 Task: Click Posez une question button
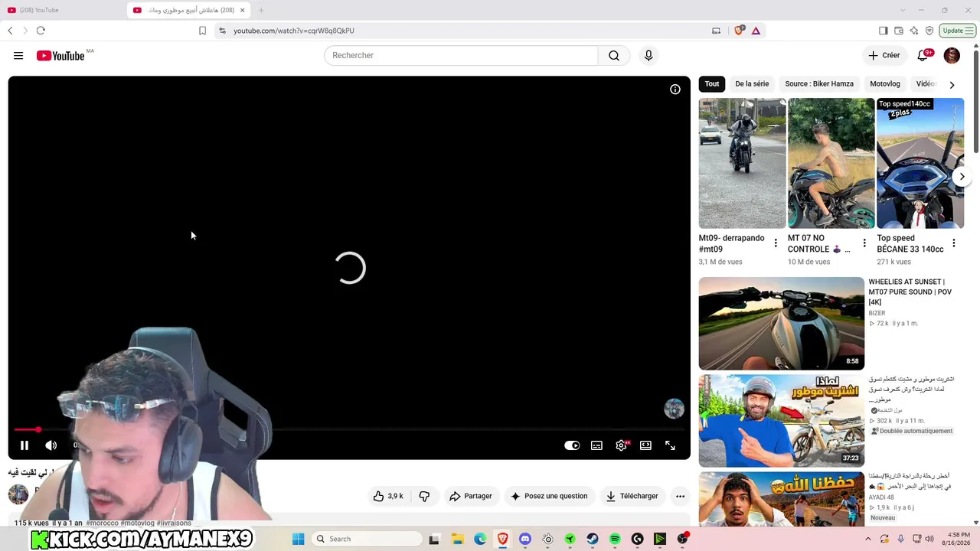[549, 496]
